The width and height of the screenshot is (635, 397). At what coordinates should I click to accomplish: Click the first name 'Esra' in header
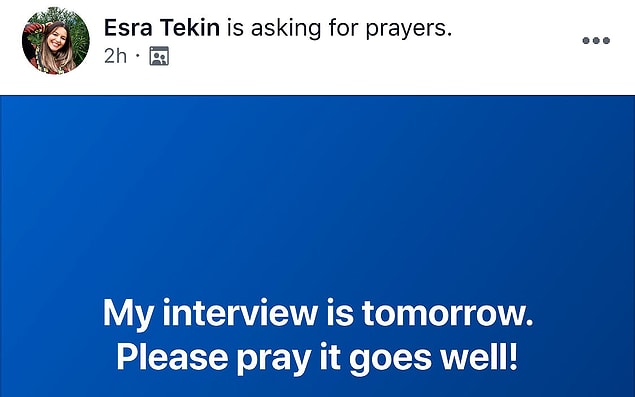tap(128, 28)
